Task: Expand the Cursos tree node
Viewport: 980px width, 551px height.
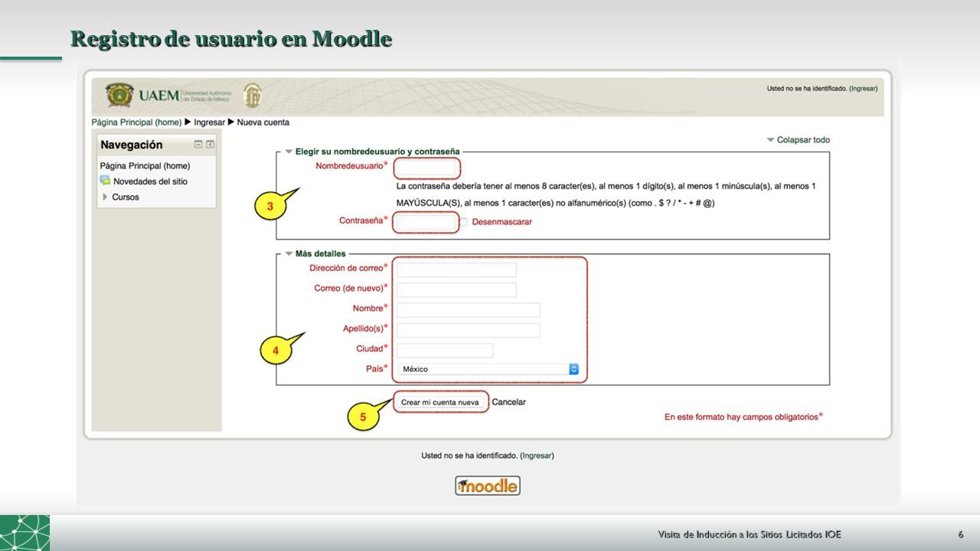Action: point(105,197)
